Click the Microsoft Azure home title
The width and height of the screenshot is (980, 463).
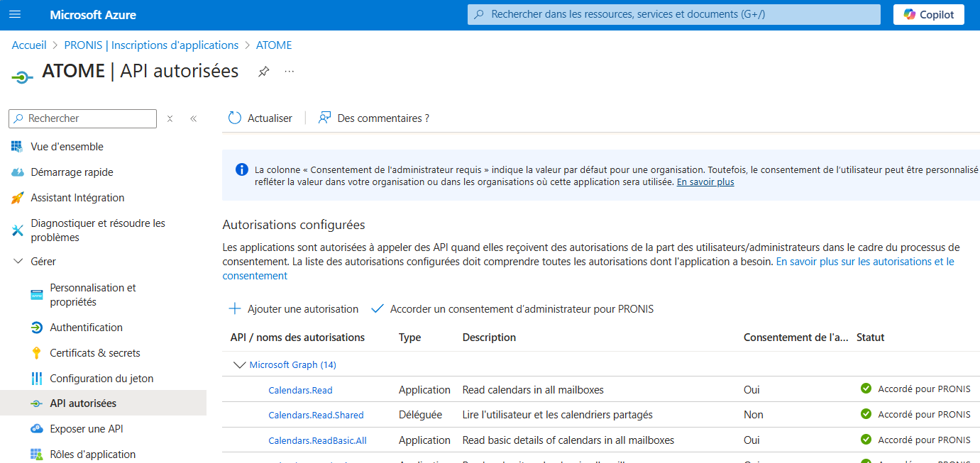coord(93,15)
